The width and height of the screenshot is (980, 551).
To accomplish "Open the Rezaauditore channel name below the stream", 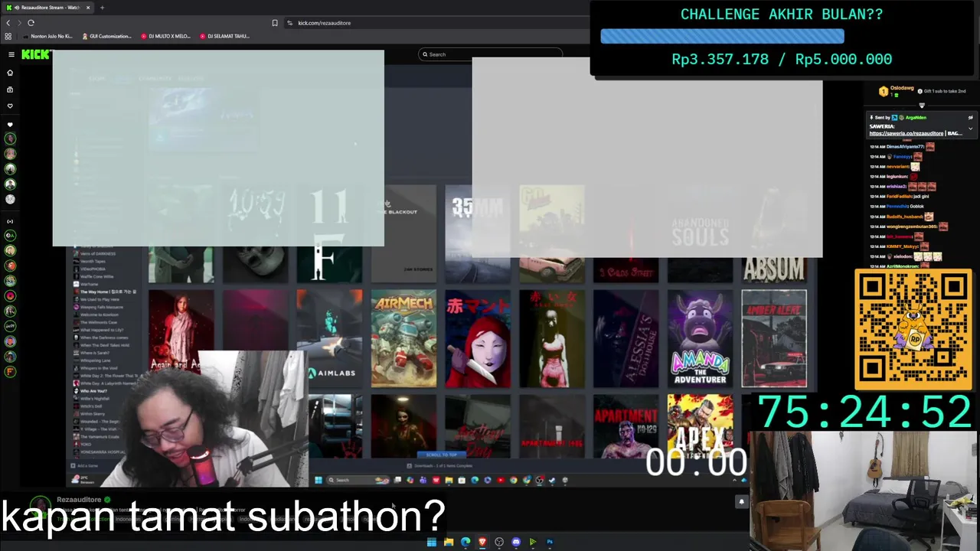I will (79, 500).
